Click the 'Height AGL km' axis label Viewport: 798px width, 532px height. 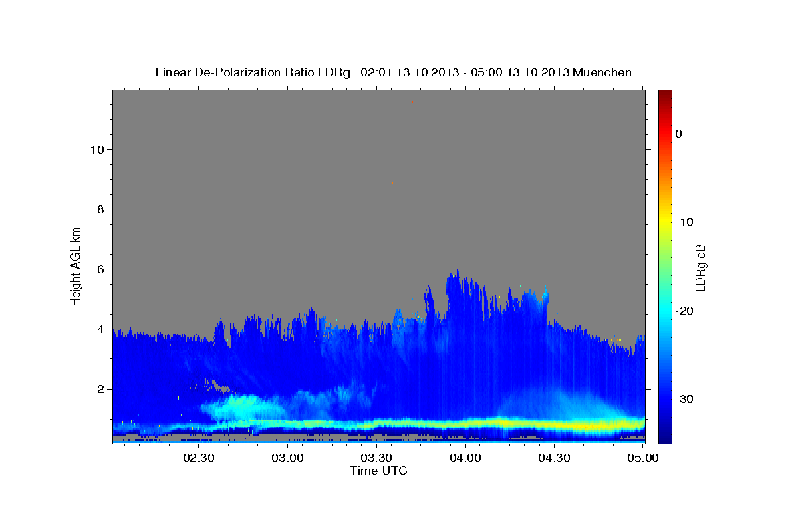click(76, 266)
